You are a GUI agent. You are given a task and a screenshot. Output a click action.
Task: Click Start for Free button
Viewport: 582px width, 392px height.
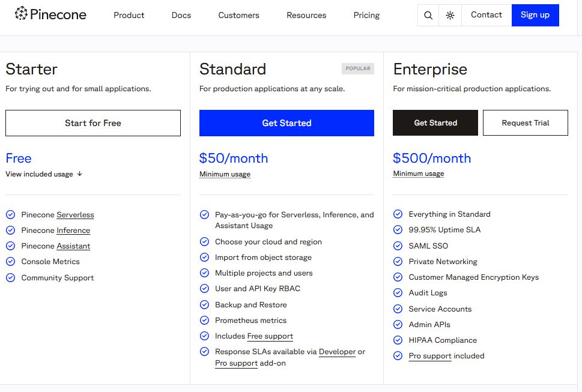coord(92,122)
